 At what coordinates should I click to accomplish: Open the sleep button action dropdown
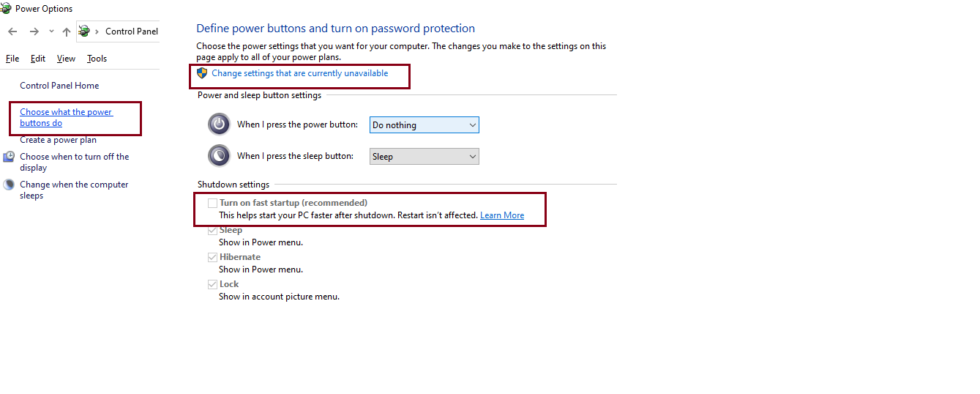[x=424, y=157]
